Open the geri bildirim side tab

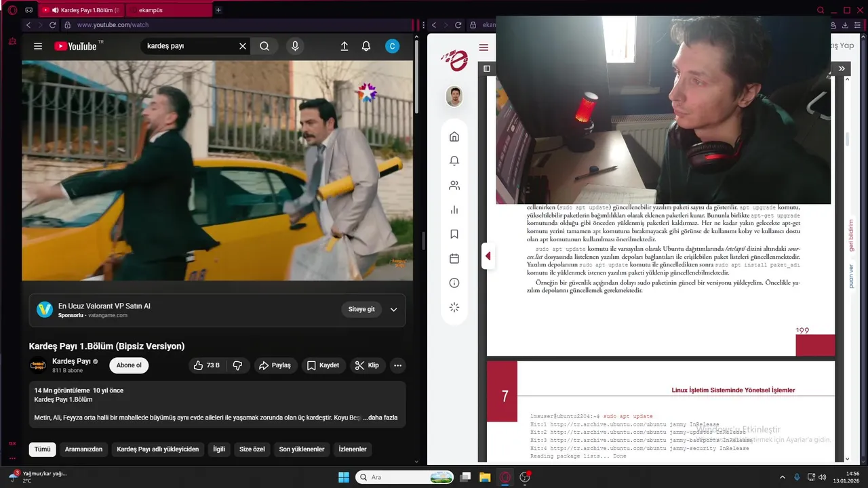tap(852, 236)
